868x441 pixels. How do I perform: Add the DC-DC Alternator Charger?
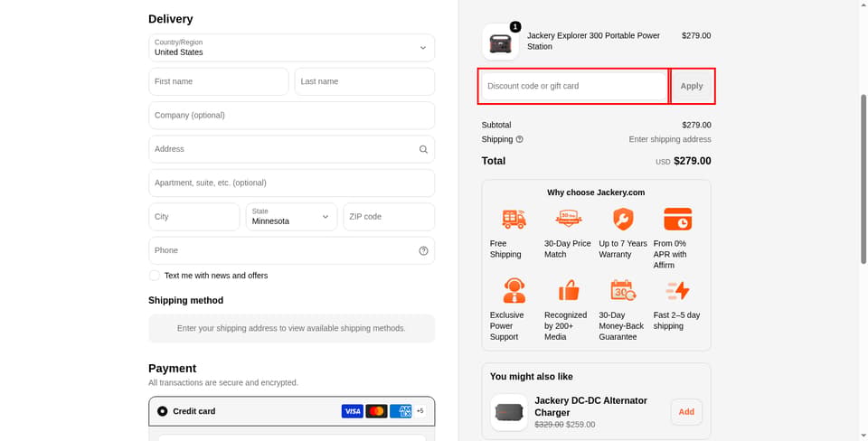tap(686, 412)
